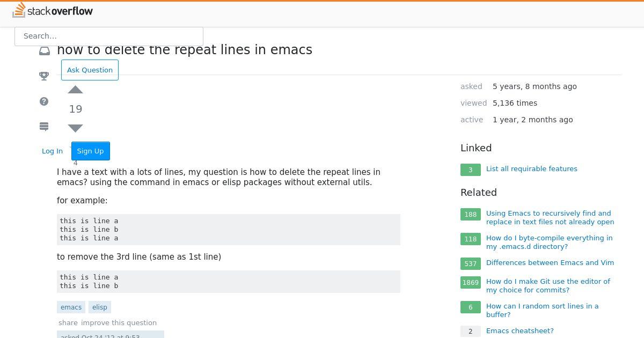
Task: Open the help question-mark icon
Action: (x=45, y=101)
